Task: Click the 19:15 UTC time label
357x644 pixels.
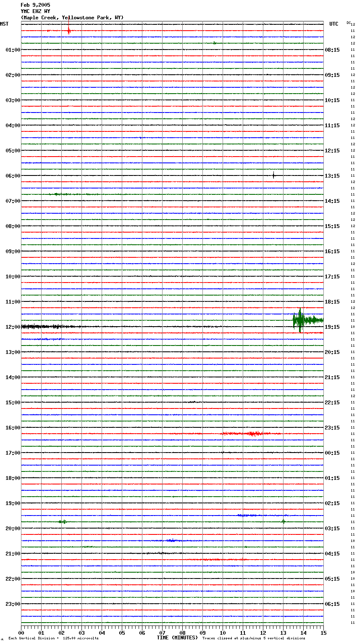Action: [332, 327]
